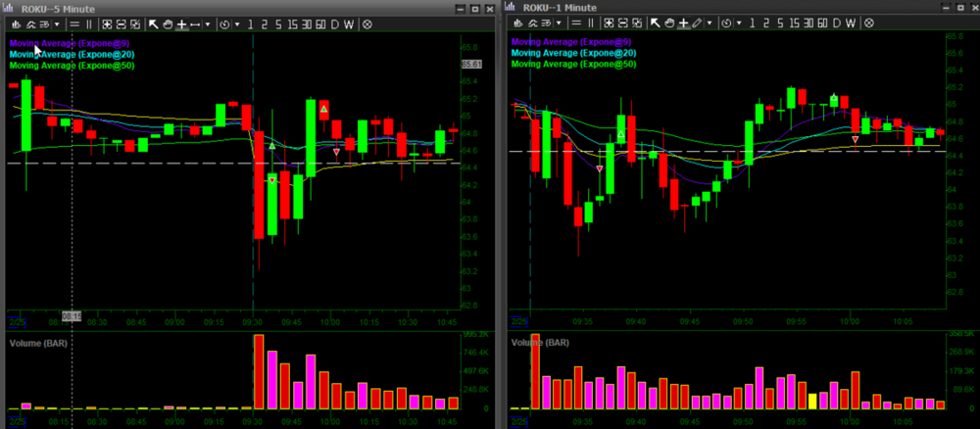Screen dimensions: 980x429
Task: Select the arrow pointer tool in 5 Minute chart
Action: pyautogui.click(x=154, y=24)
